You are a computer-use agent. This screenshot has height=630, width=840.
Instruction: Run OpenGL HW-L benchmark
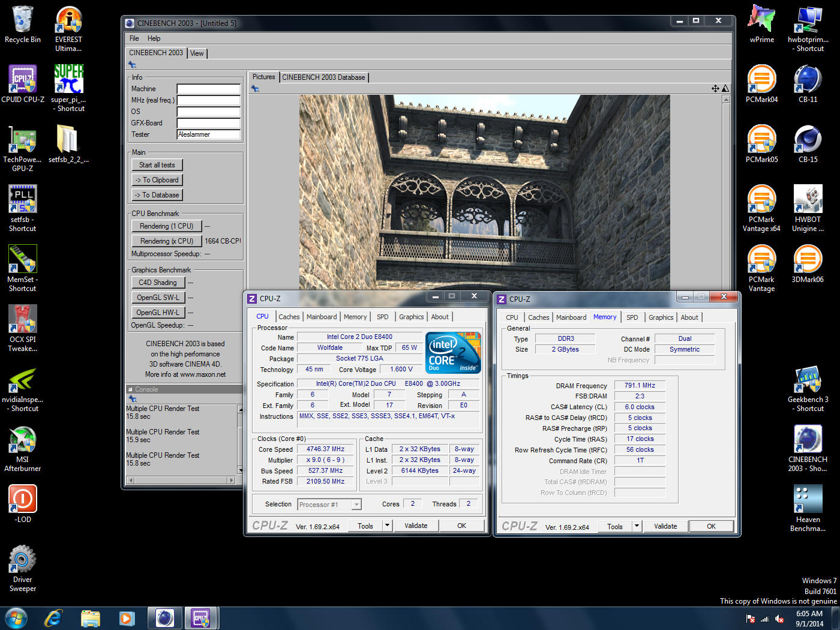tap(158, 313)
